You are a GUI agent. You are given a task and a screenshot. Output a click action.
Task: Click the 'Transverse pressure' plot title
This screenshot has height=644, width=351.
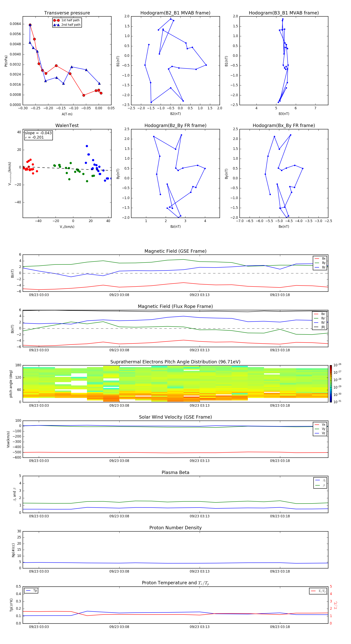(x=67, y=13)
